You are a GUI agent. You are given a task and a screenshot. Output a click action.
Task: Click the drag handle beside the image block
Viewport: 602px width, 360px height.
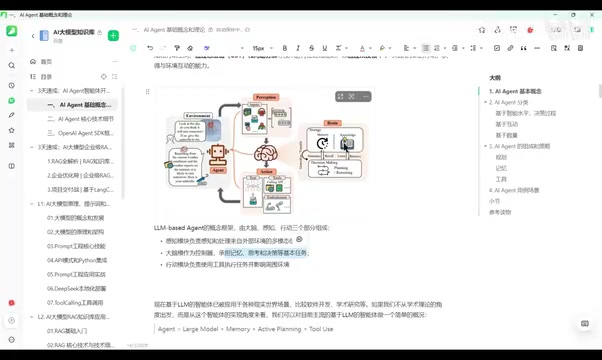[x=147, y=91]
